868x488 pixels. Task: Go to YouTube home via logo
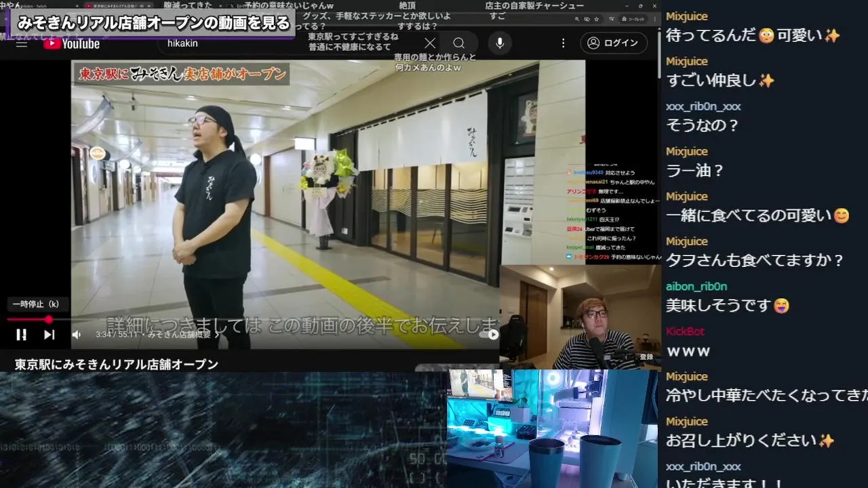click(x=72, y=43)
